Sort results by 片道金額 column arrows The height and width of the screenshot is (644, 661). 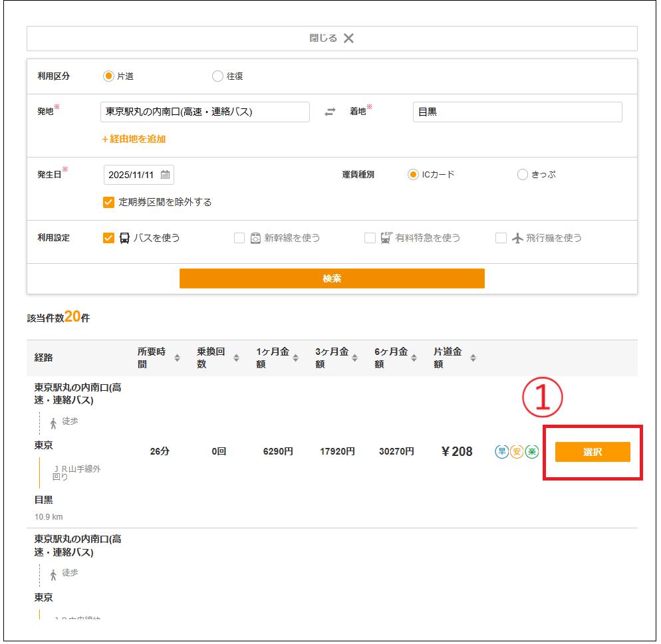point(473,358)
